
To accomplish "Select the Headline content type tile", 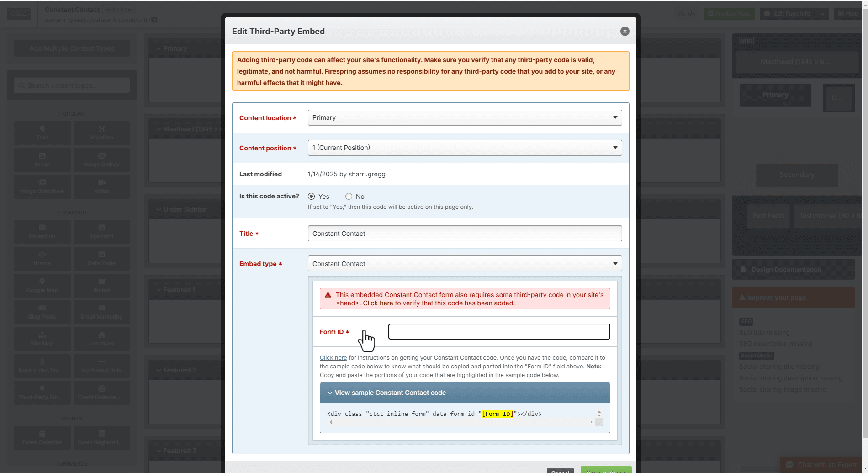I will tap(101, 133).
